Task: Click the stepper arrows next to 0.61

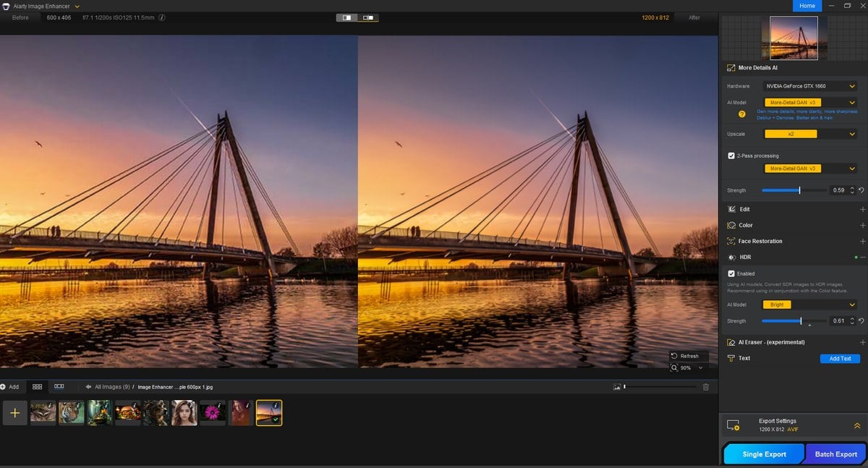Action: click(x=852, y=320)
